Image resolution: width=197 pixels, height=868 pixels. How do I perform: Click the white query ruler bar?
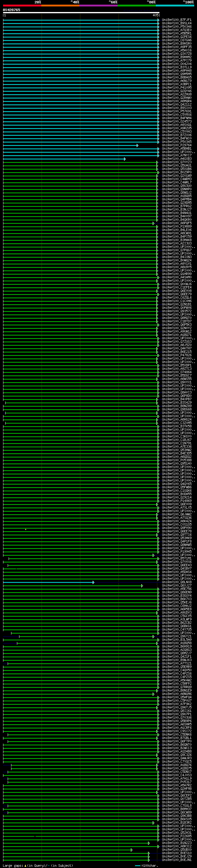coord(81,12)
